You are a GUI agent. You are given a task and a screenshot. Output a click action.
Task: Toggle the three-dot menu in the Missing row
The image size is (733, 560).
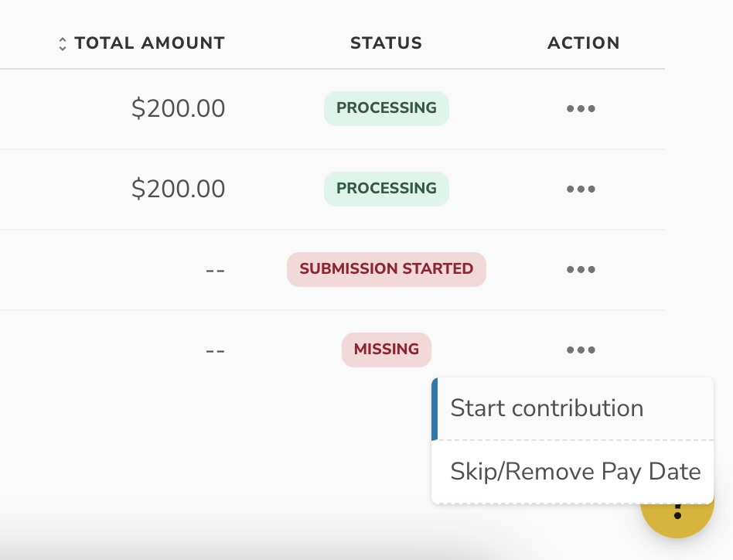point(581,350)
